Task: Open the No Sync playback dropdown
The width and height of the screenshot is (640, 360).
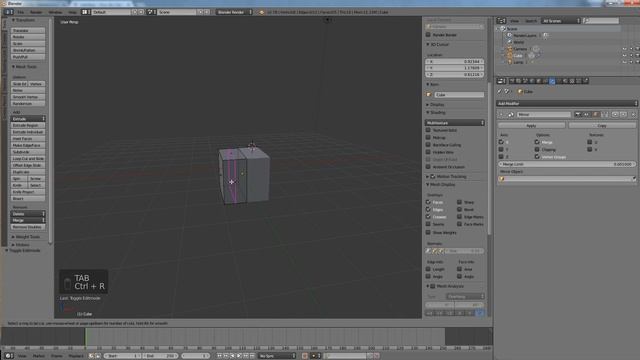Action: point(277,356)
